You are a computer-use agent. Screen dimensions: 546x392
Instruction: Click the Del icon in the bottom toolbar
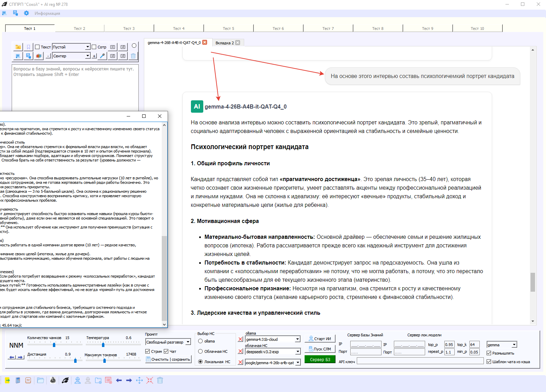[x=28, y=380]
